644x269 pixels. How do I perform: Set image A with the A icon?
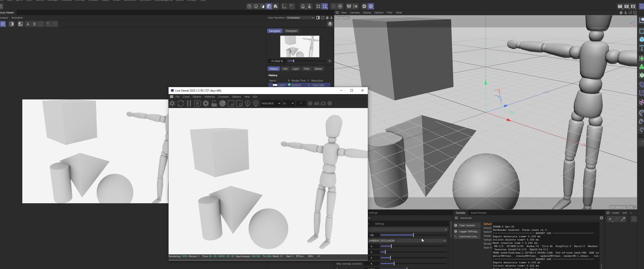tap(28, 24)
